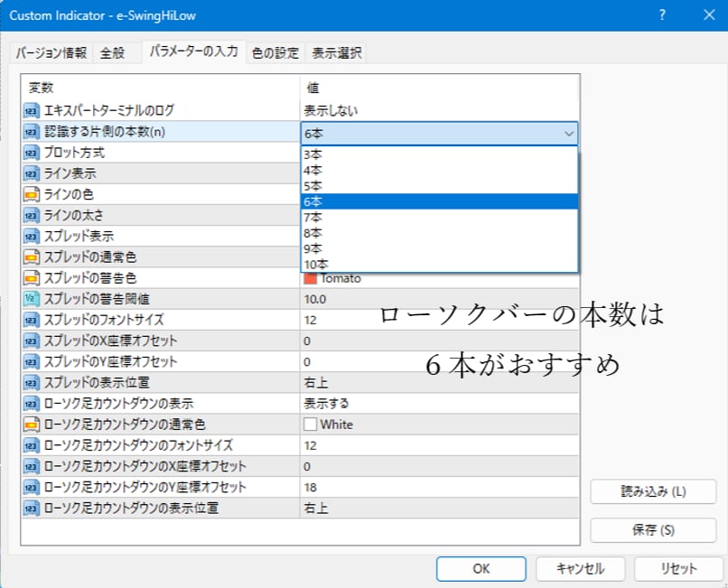Click countdown font size value 12
Image resolution: width=728 pixels, height=588 pixels.
click(x=310, y=445)
